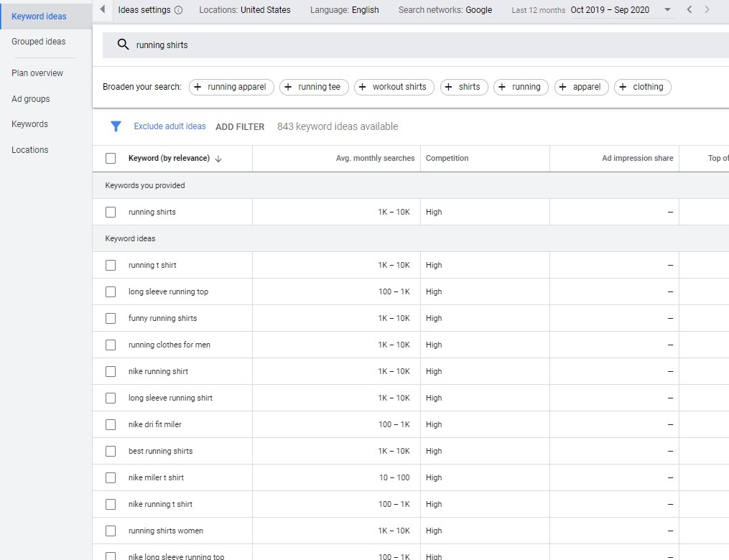This screenshot has width=729, height=560.
Task: Add 'clothing' suggestion chip
Action: coord(643,87)
